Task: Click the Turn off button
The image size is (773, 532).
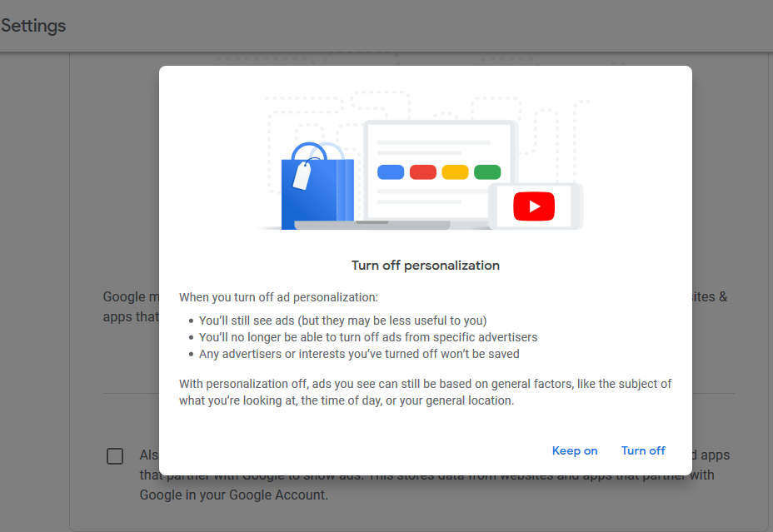Action: click(x=643, y=450)
